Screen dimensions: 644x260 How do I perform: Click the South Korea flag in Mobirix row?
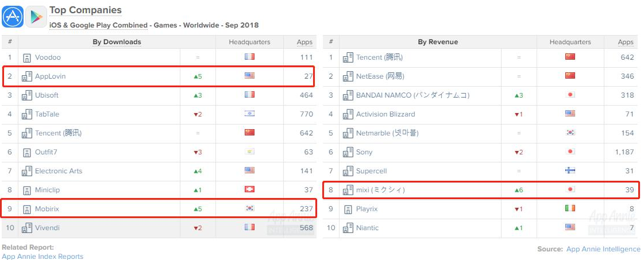click(x=249, y=208)
